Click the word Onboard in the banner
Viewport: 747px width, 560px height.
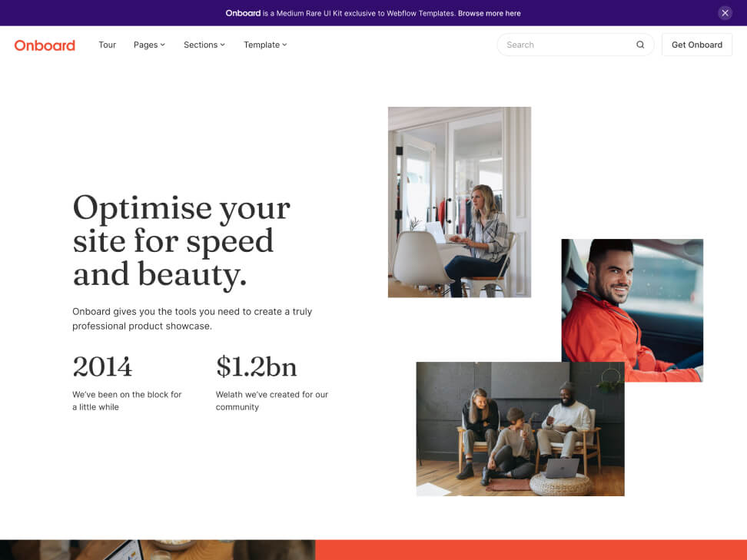coord(243,13)
